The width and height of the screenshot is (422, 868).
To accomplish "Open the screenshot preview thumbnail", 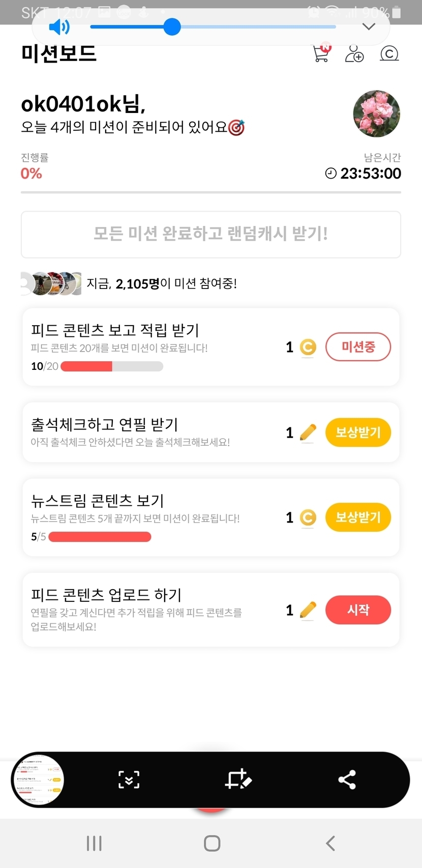I will (x=38, y=779).
